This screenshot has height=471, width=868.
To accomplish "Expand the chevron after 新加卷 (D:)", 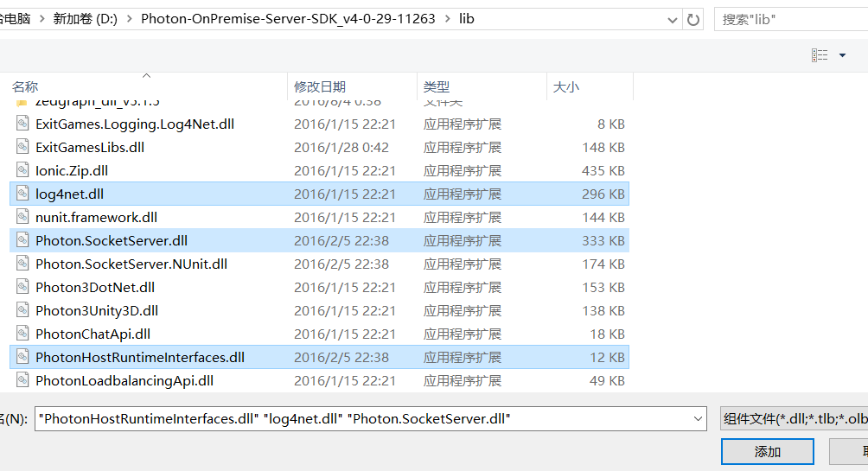I will tap(130, 19).
